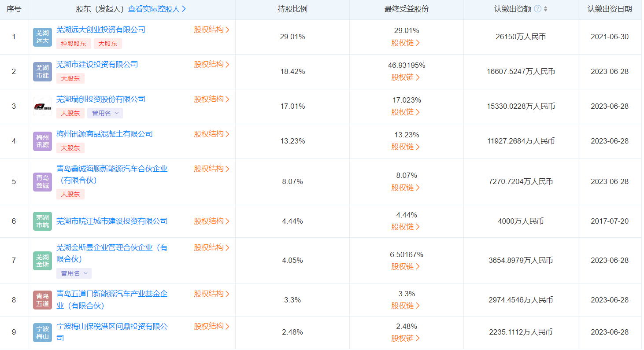
Task: Expand 曾用名 dropdown under 芜湖瑞创投资
Action: click(105, 113)
